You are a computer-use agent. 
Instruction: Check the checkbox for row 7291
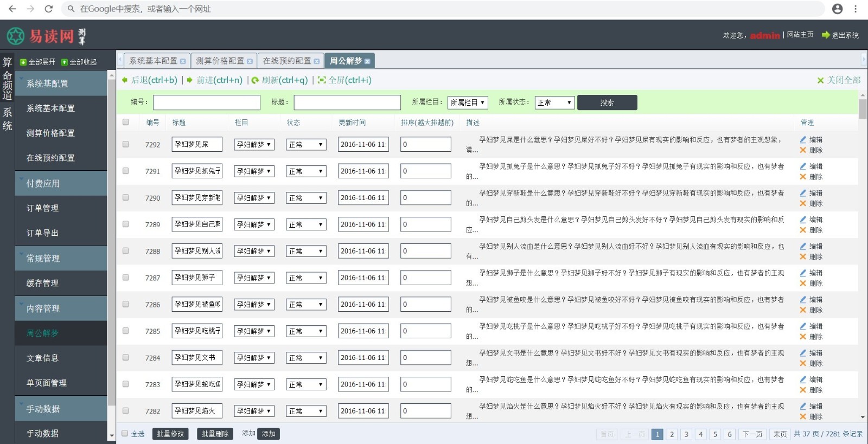point(126,171)
